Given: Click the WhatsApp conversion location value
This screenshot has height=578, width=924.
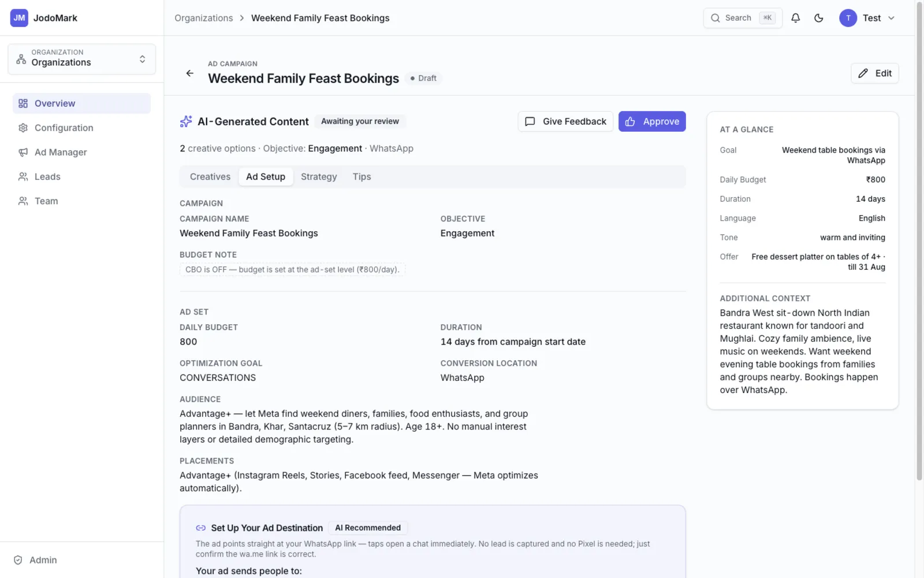Looking at the screenshot, I should 463,378.
